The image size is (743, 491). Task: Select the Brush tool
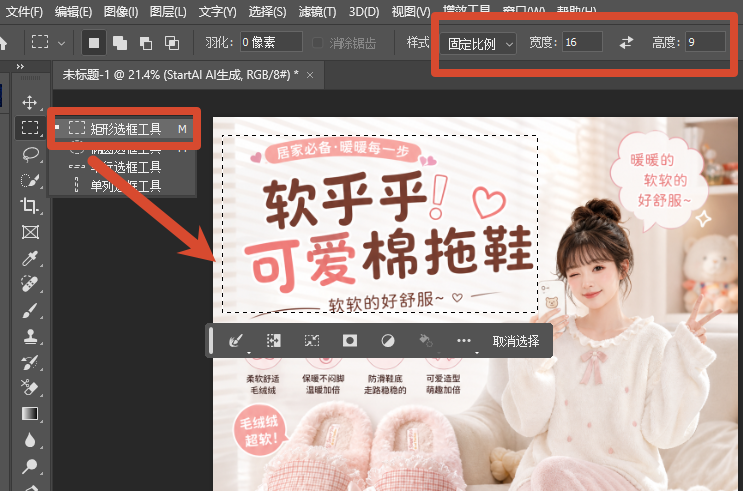coord(29,311)
